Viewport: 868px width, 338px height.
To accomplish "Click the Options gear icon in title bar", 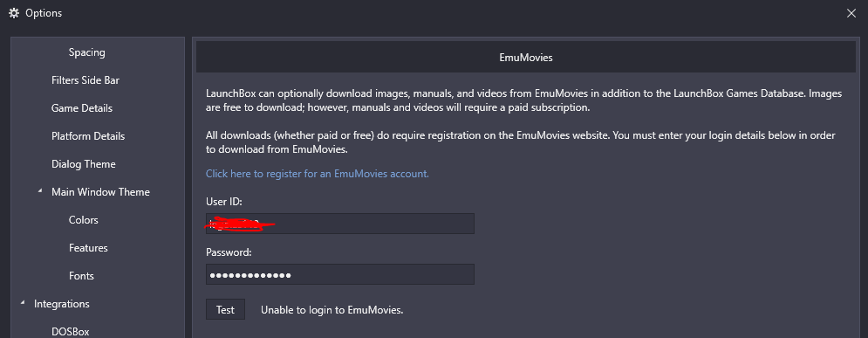I will [x=14, y=13].
